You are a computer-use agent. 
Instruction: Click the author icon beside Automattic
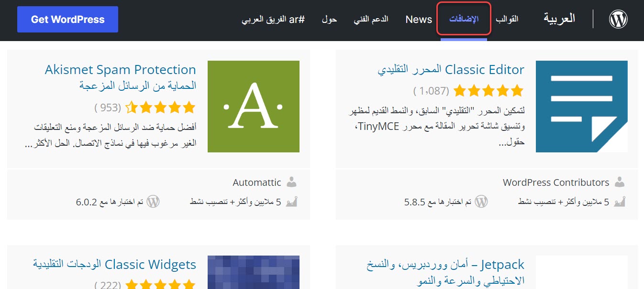[x=291, y=182]
